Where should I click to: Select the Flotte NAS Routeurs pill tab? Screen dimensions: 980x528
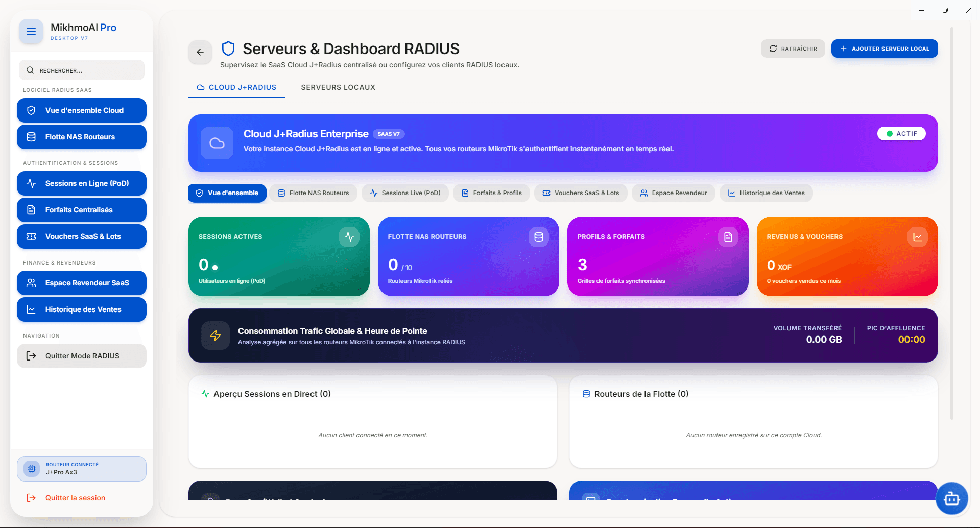coord(314,193)
